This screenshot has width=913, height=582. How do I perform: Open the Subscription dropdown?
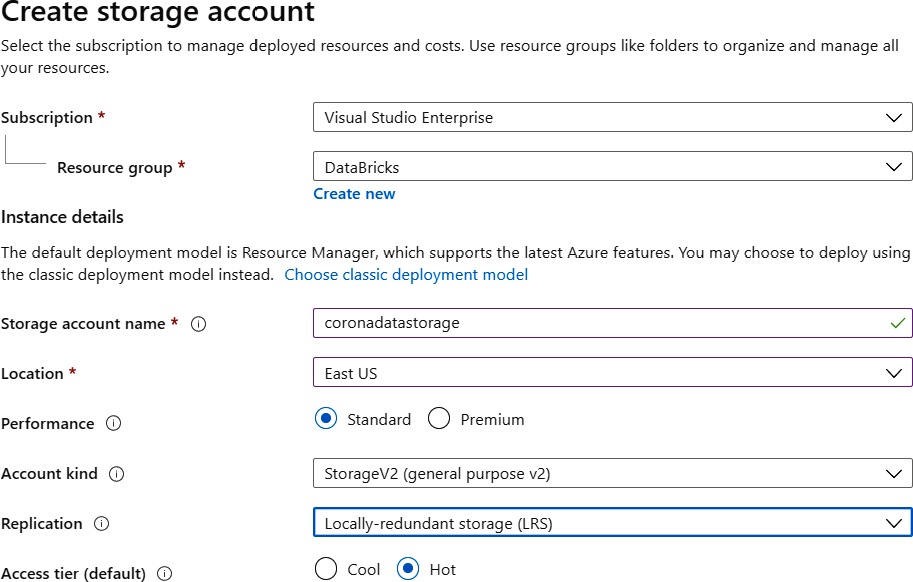(612, 118)
